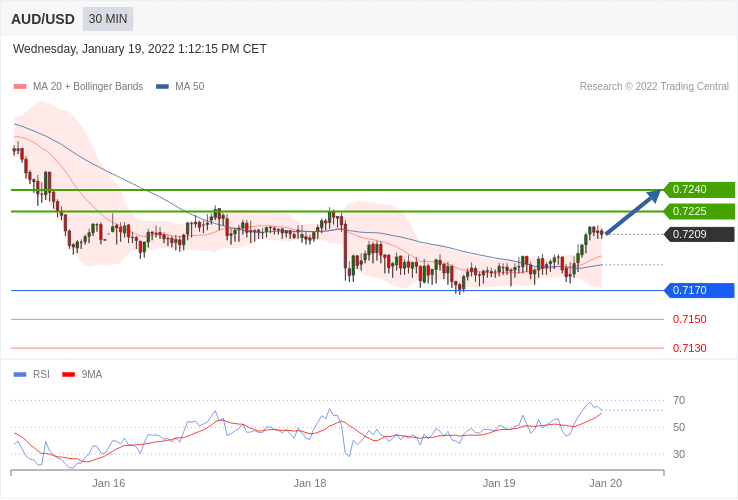The image size is (738, 500).
Task: Click the 0.7150 support level label
Action: pyautogui.click(x=690, y=319)
